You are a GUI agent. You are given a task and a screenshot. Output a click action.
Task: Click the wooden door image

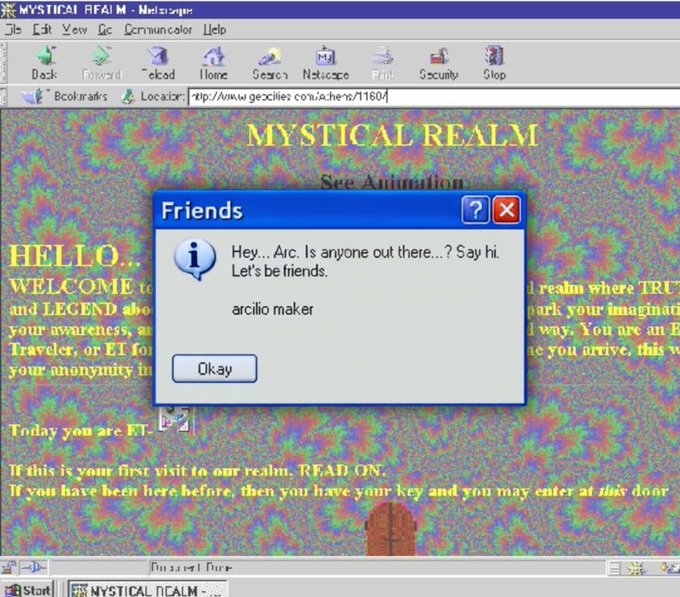391,529
